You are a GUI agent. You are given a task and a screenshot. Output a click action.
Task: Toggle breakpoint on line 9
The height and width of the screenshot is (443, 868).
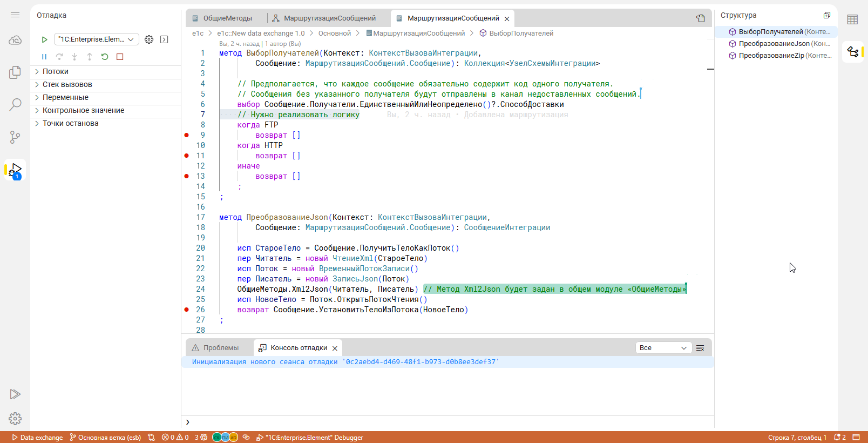[187, 135]
